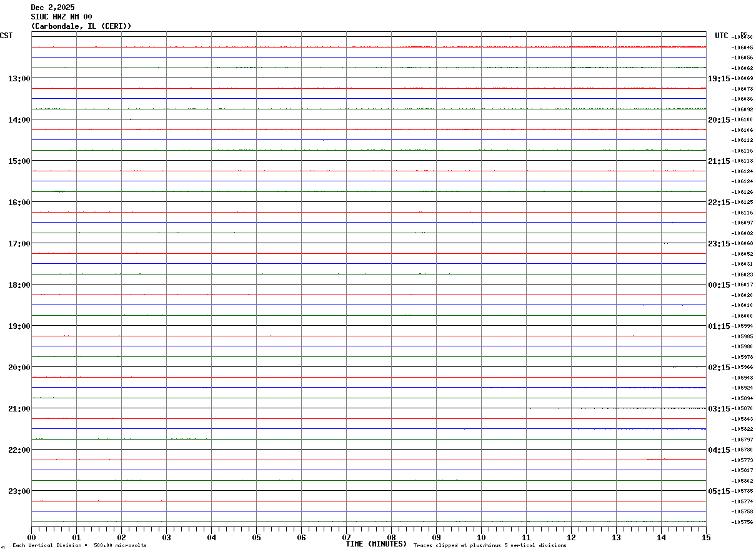Click minute tick label '11' on time axis
Viewport: 756px width, 554px height.
(x=527, y=537)
